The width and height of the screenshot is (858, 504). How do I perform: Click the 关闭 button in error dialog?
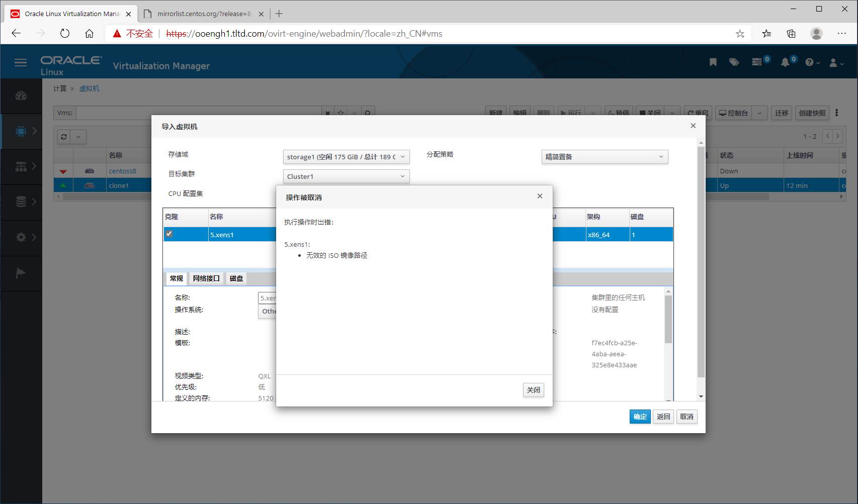point(533,390)
